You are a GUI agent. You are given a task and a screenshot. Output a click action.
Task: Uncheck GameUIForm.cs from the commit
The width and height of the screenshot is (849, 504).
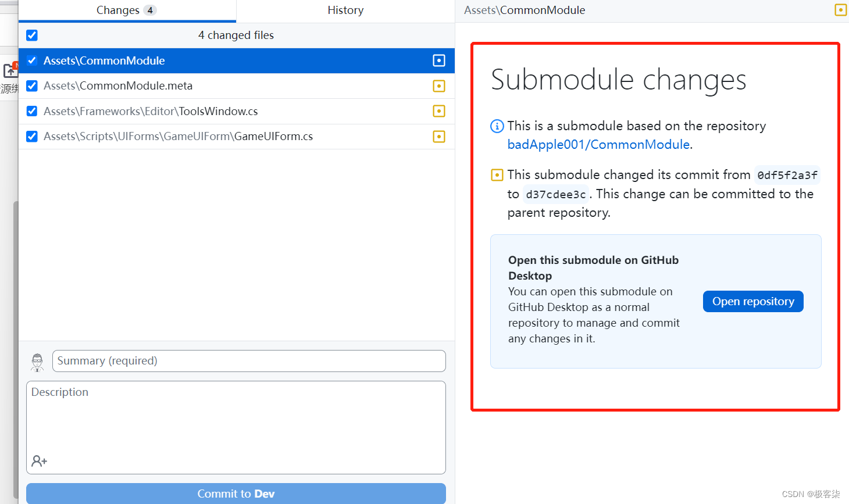31,136
